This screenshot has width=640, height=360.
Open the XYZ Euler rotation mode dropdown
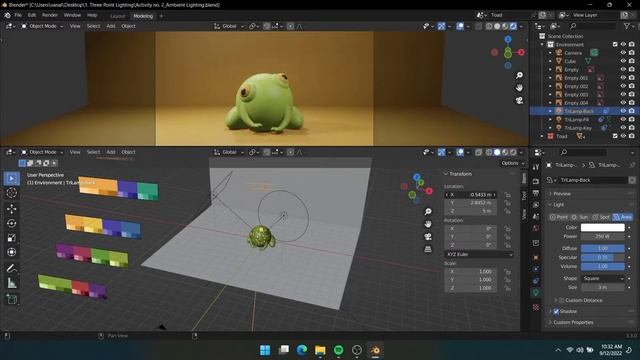(479, 254)
